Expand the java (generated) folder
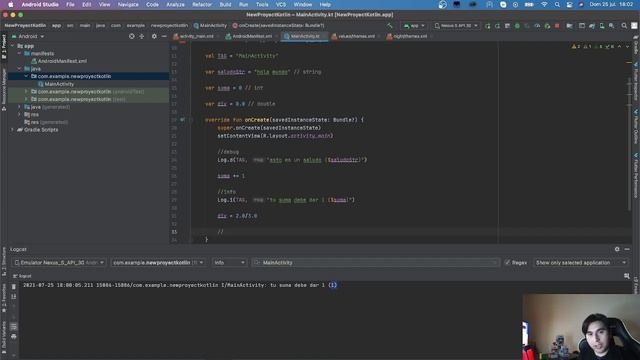Viewport: 640px width, 360px height. coord(19,107)
